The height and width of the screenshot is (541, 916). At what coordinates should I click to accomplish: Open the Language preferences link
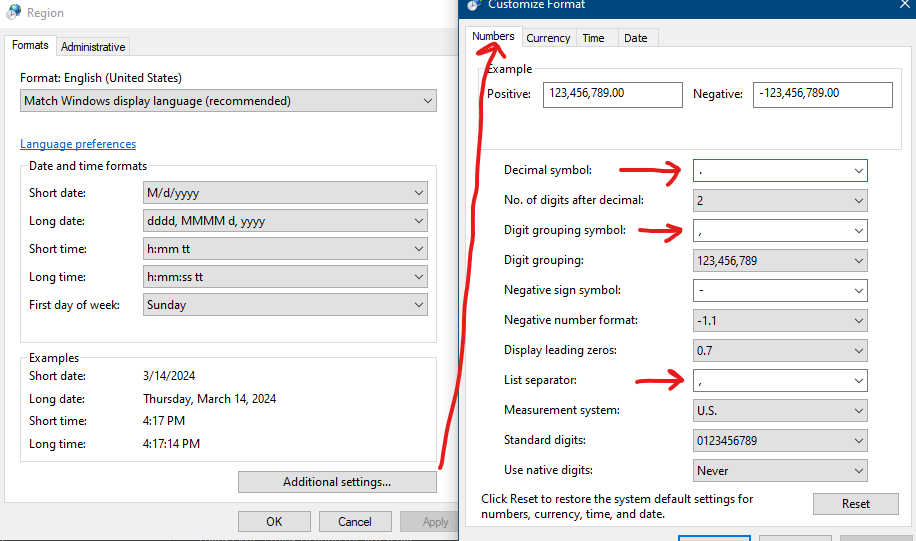click(x=78, y=144)
